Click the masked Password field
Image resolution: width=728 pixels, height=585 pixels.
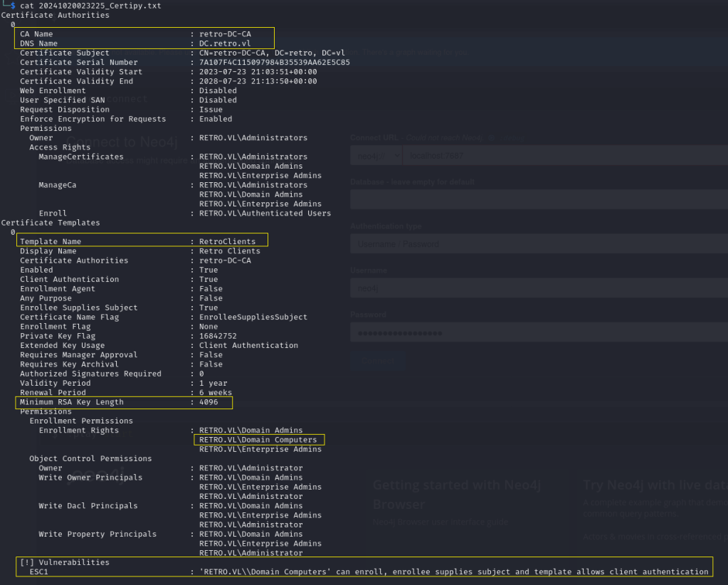pos(539,332)
